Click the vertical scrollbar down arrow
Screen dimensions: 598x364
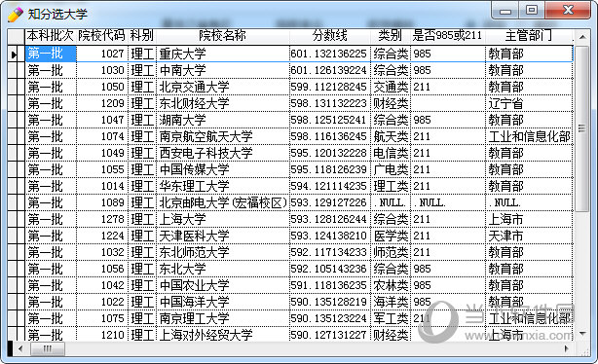[582, 334]
